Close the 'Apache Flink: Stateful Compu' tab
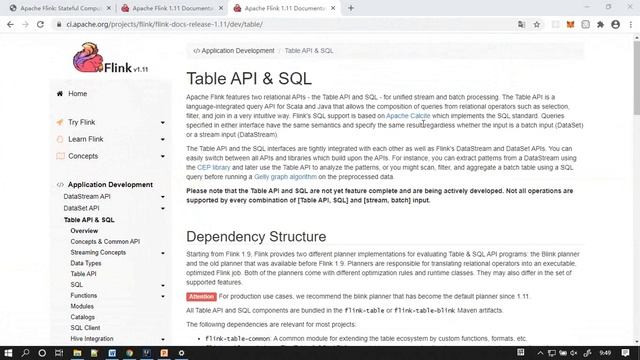 109,8
